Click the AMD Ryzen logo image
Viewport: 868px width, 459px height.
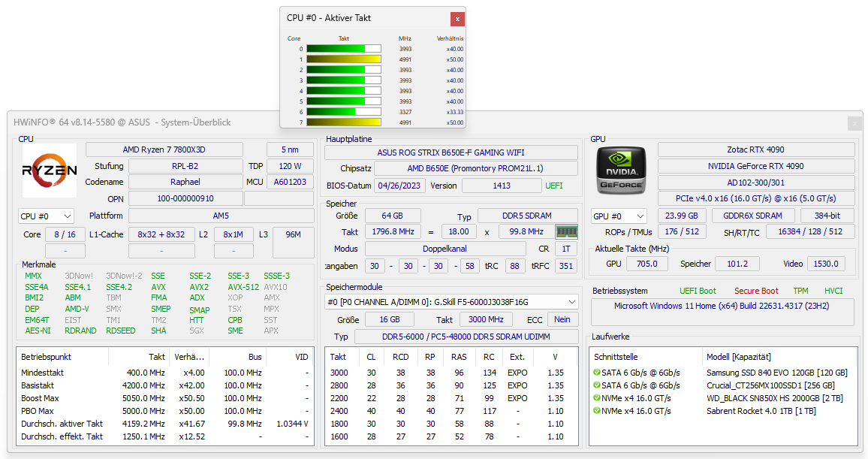point(50,171)
